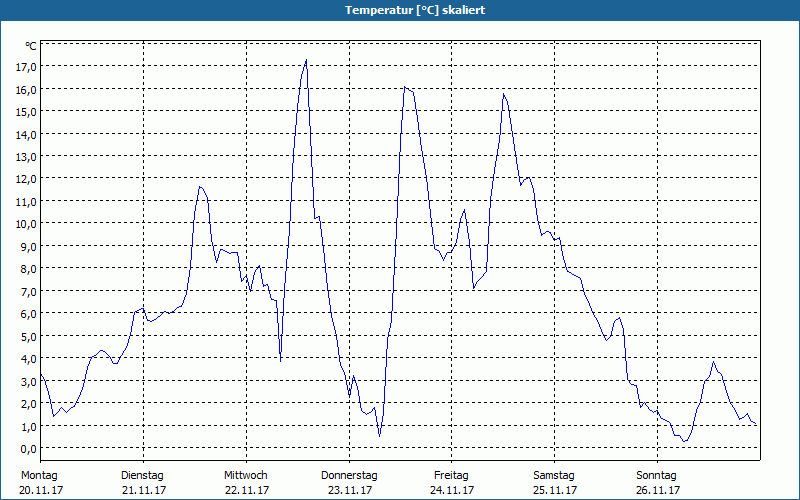The height and width of the screenshot is (500, 800).
Task: Click the date '24.11.17'
Action: (x=452, y=490)
